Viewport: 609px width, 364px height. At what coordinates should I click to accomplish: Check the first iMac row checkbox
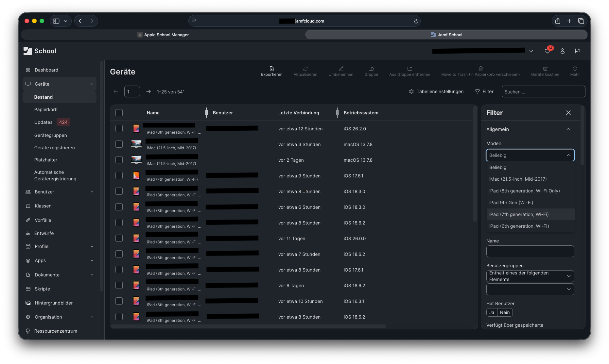[x=119, y=144]
